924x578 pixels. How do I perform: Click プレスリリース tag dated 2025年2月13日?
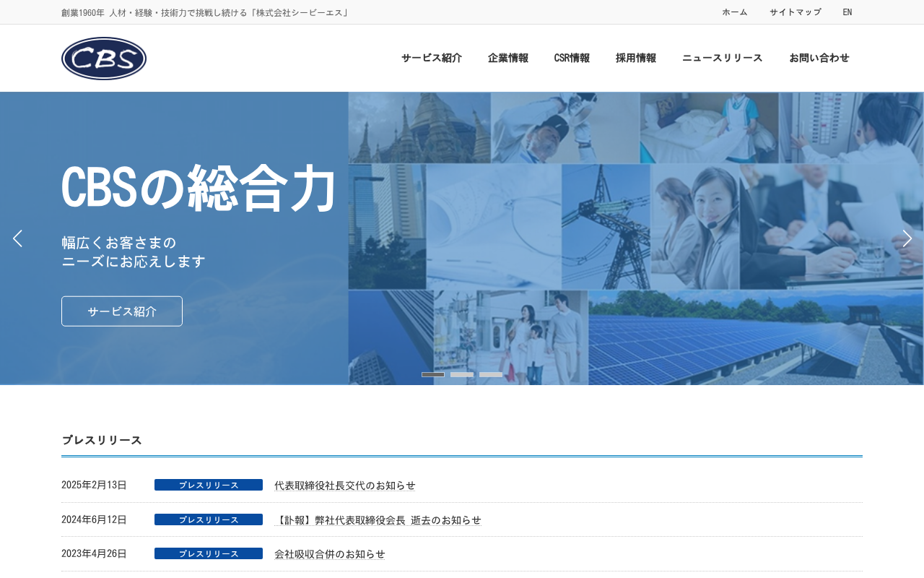[x=209, y=485]
